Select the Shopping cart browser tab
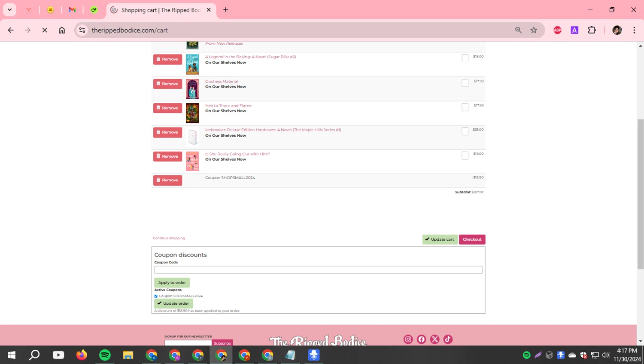Image resolution: width=644 pixels, height=364 pixels. coord(161,10)
